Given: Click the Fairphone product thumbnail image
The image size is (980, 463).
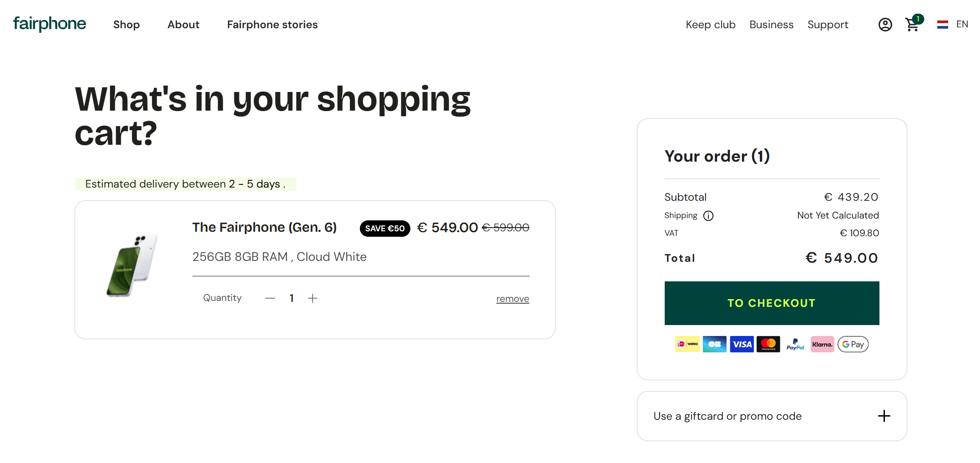Looking at the screenshot, I should coord(132,266).
